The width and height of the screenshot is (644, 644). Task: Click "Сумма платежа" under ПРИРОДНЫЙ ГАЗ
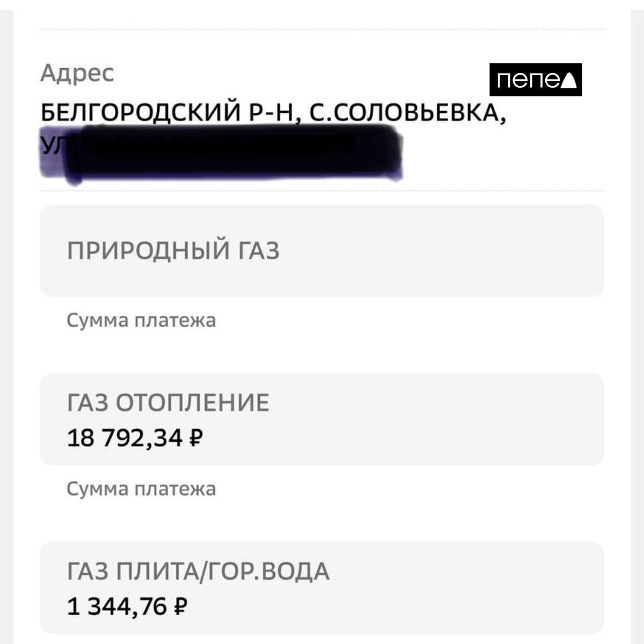pos(141,320)
